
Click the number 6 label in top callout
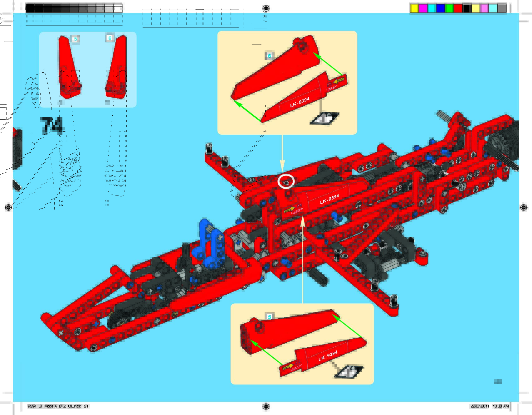point(269,56)
